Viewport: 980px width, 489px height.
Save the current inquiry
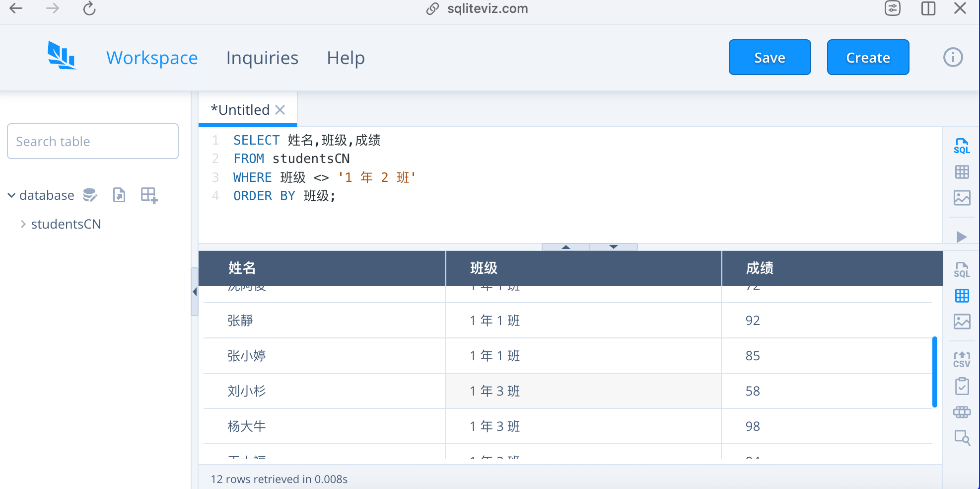[x=770, y=57]
